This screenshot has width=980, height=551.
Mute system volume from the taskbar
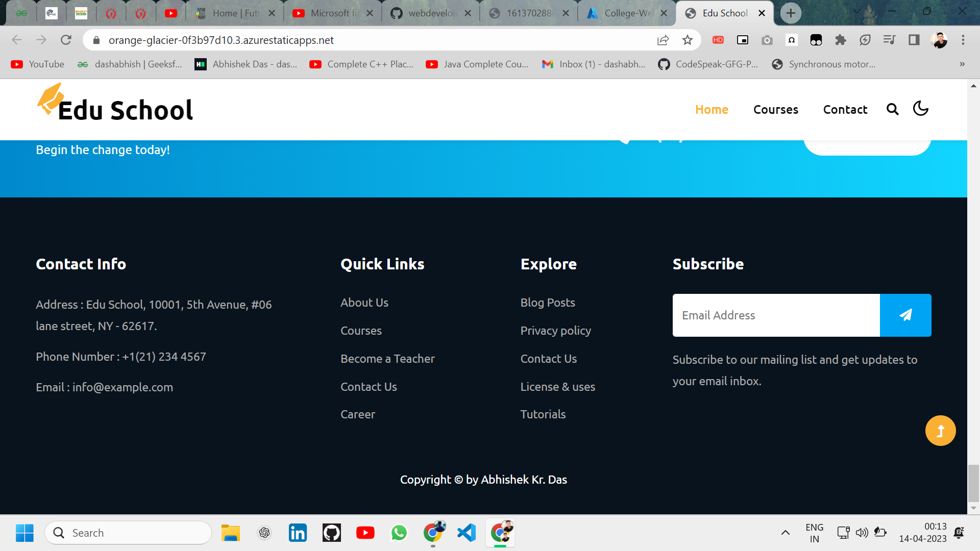(862, 532)
